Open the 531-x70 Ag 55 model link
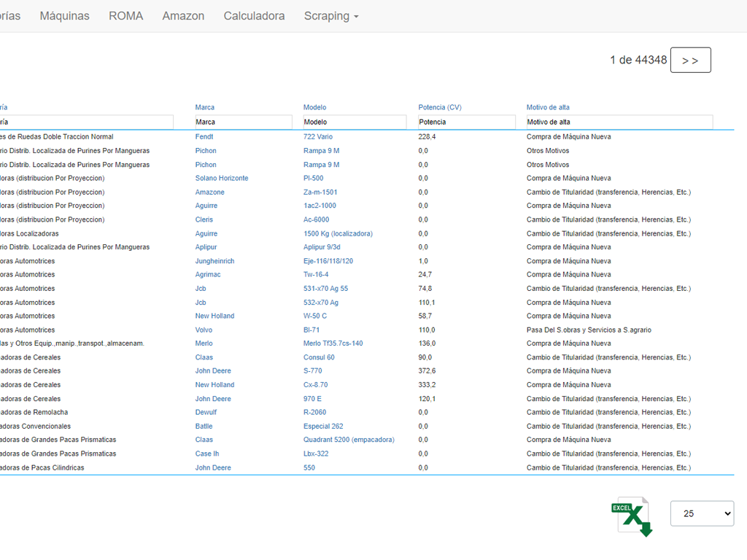Image resolution: width=747 pixels, height=560 pixels. 326,289
